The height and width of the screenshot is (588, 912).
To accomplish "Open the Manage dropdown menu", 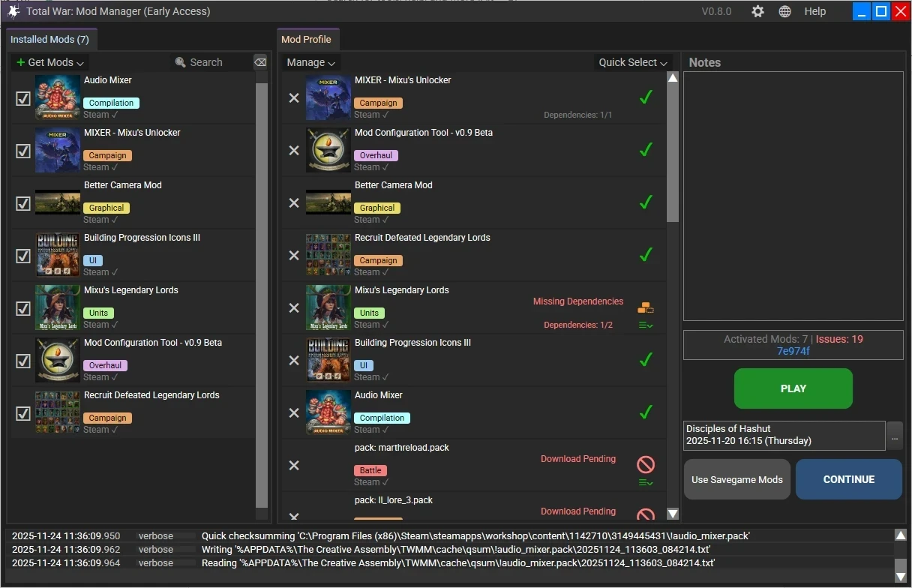I will (x=311, y=62).
